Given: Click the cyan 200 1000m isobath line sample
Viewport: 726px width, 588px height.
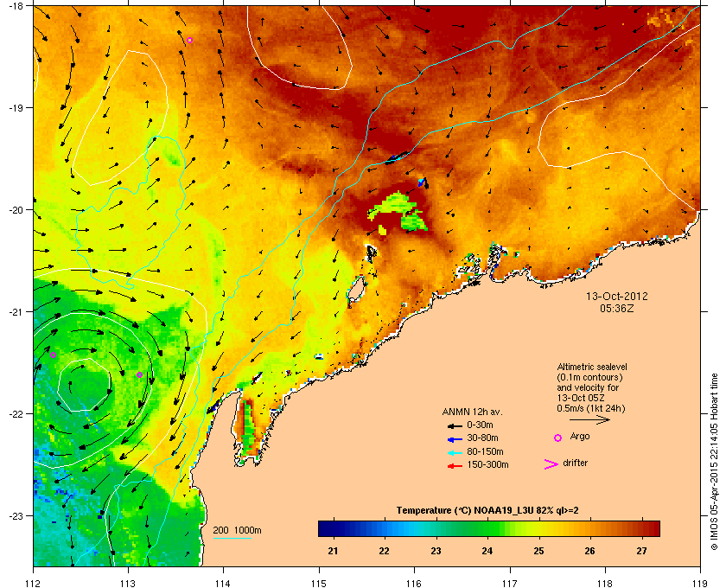Looking at the screenshot, I should tap(232, 538).
